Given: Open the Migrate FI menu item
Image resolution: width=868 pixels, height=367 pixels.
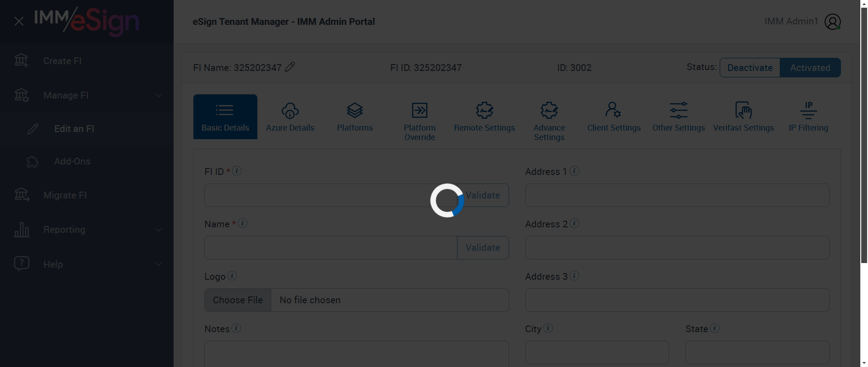Looking at the screenshot, I should 87,195.
